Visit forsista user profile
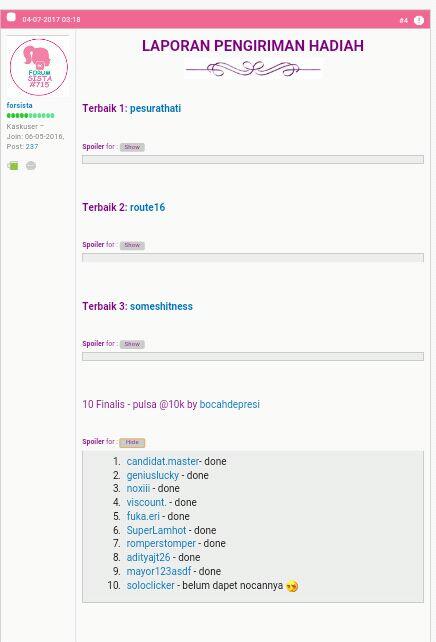The width and height of the screenshot is (436, 642). pos(19,105)
